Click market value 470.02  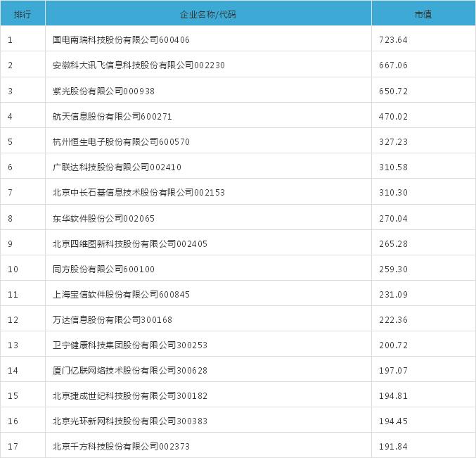(394, 117)
